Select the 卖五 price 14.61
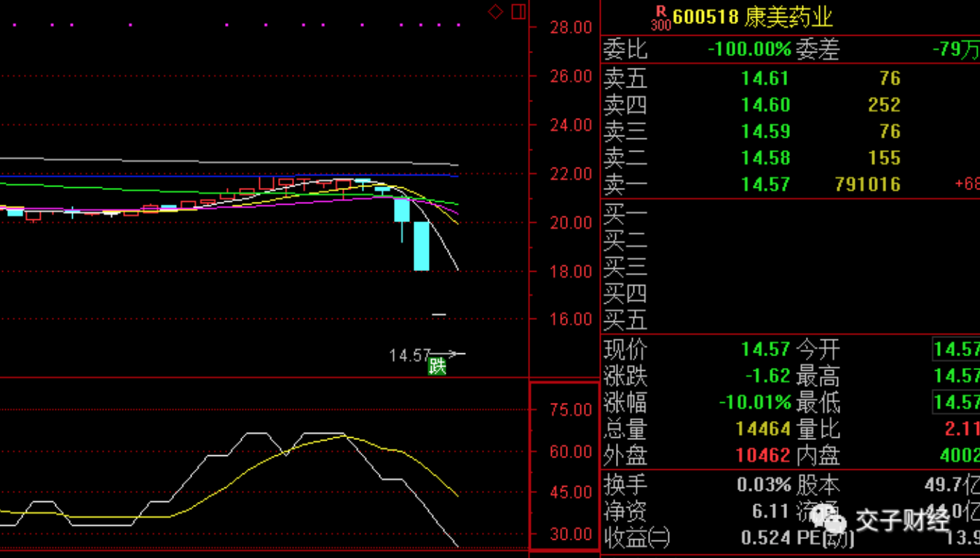 pyautogui.click(x=765, y=78)
